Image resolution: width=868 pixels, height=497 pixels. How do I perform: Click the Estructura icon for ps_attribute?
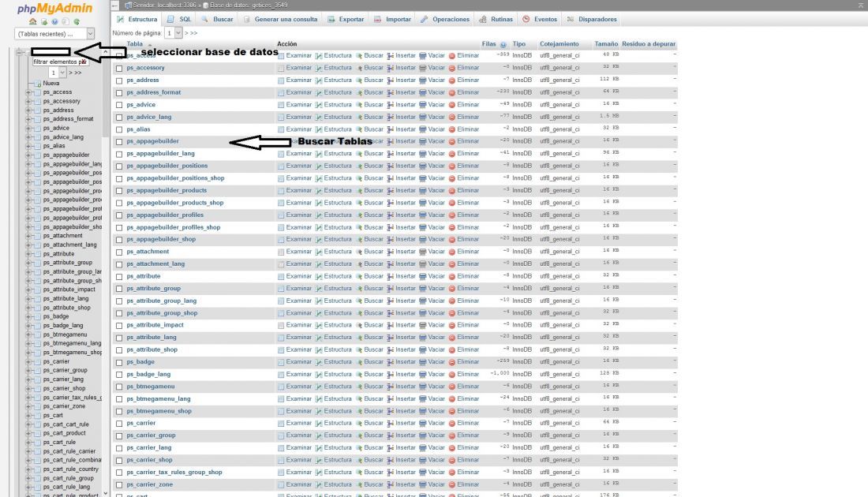tap(319, 276)
